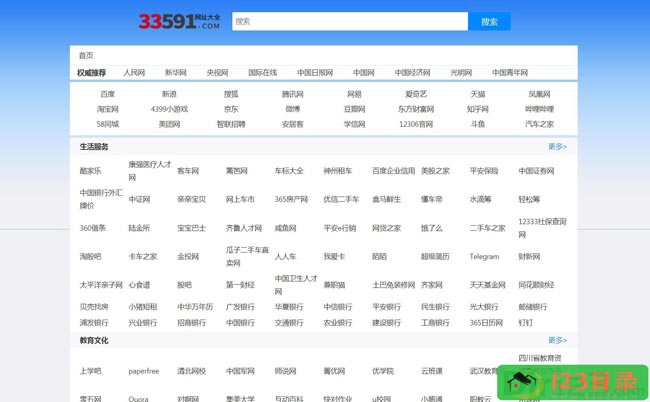Image resolution: width=650 pixels, height=402 pixels.
Task: Open the 安居客 link
Action: [293, 124]
